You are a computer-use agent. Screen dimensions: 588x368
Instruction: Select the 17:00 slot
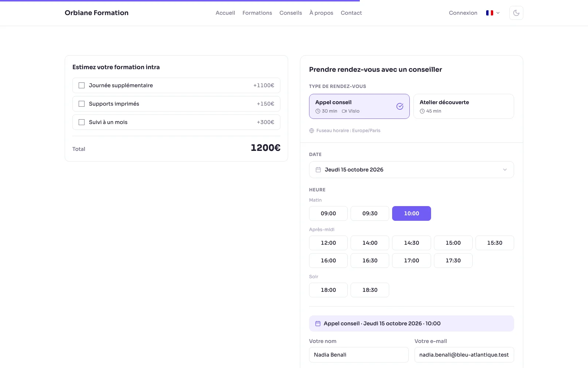pos(412,261)
